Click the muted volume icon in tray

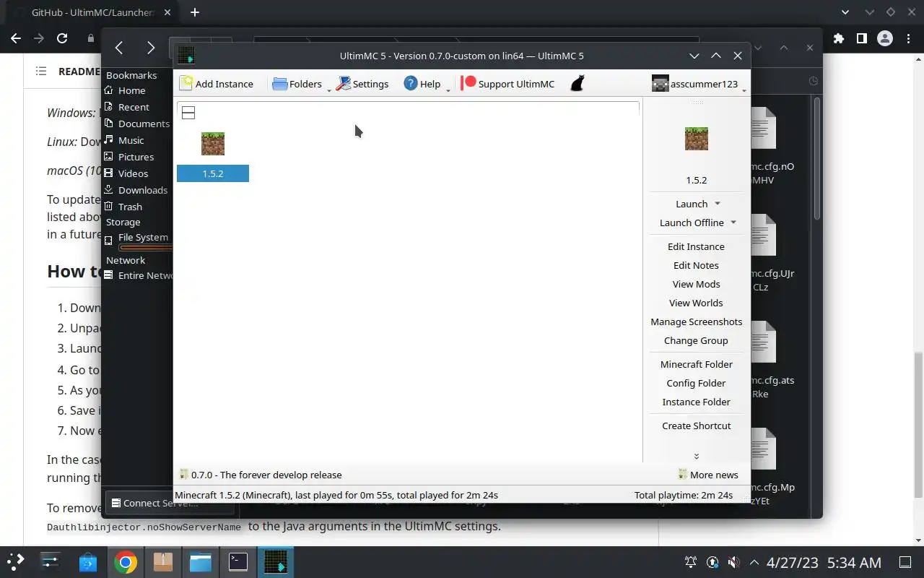[733, 562]
